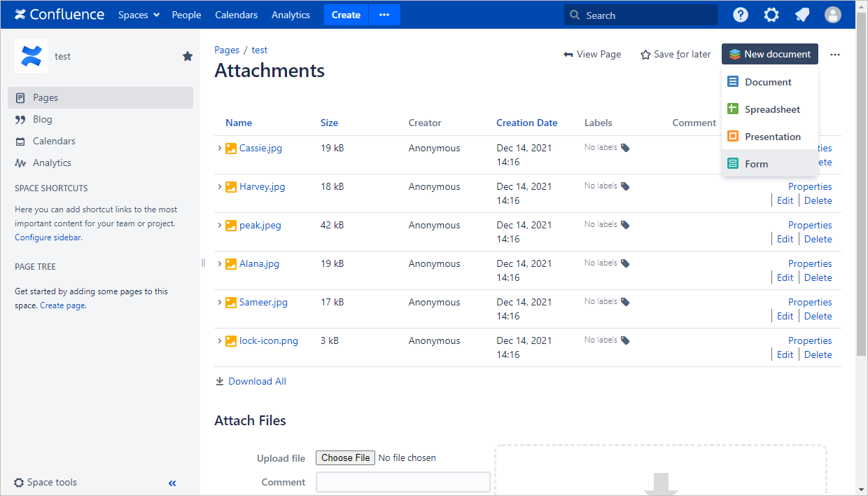This screenshot has width=868, height=496.
Task: Expand the Cassie.jpg attachment row
Action: pos(219,148)
